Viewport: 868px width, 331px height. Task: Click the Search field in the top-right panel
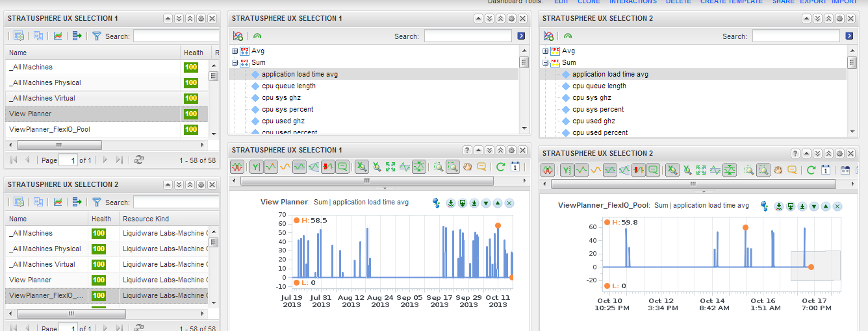[x=797, y=36]
